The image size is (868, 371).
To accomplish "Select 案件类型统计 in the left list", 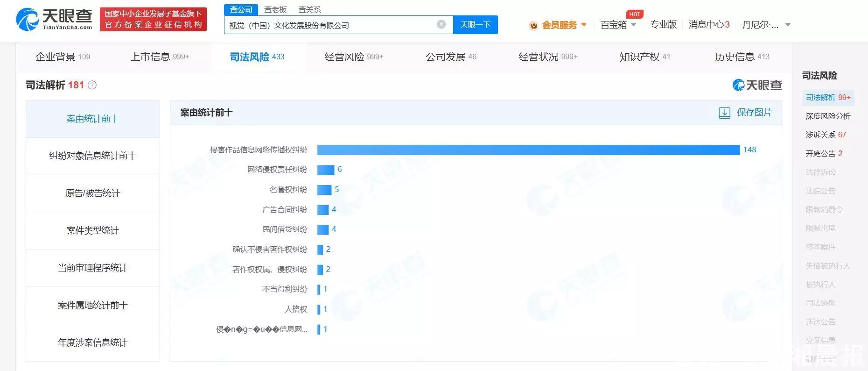I will click(x=93, y=231).
